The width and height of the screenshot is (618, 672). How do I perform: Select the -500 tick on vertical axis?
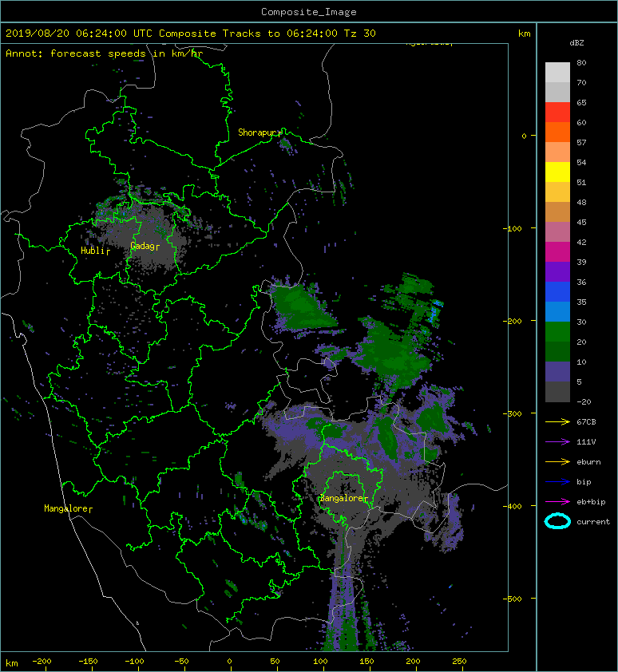pyautogui.click(x=513, y=599)
